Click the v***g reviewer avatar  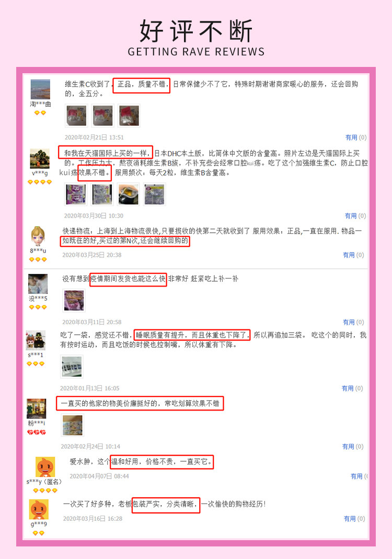tap(40, 158)
